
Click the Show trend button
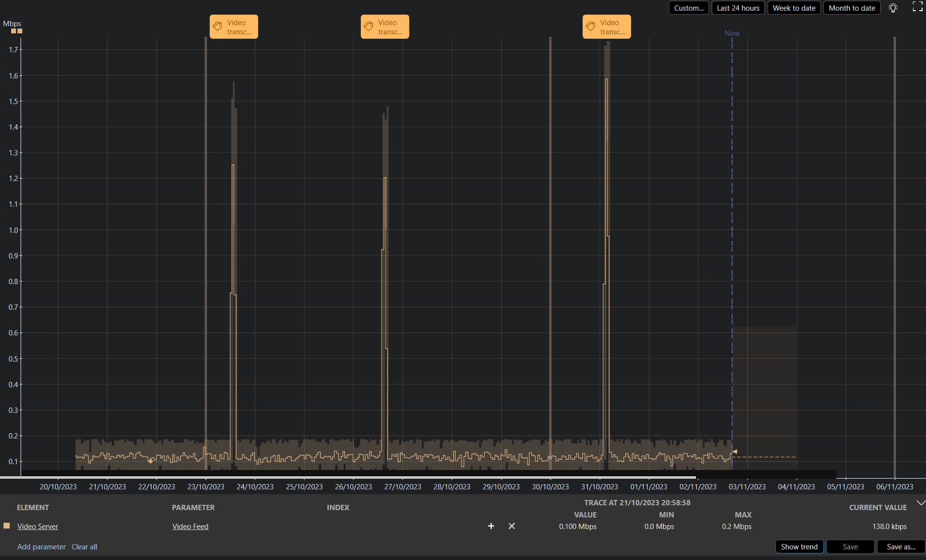pyautogui.click(x=799, y=546)
